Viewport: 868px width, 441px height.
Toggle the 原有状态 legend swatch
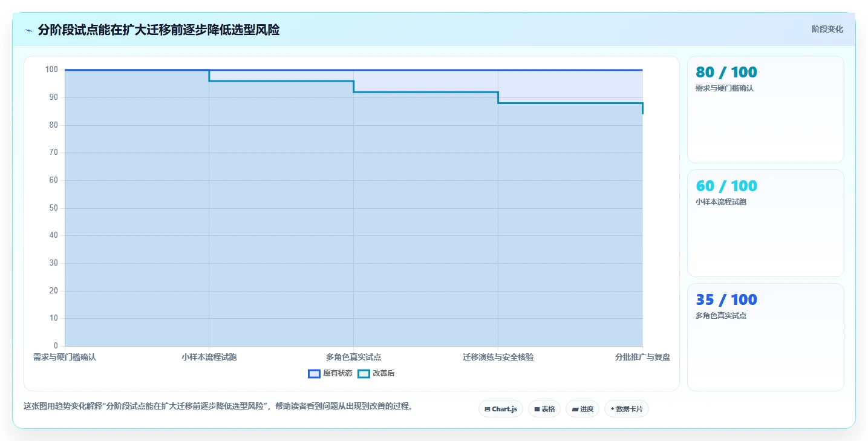(x=314, y=374)
